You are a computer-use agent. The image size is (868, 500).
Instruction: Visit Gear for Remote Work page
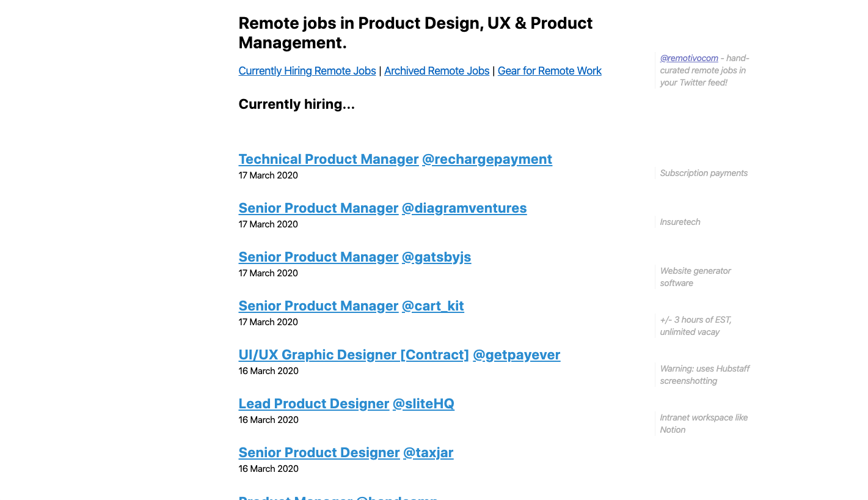tap(550, 71)
